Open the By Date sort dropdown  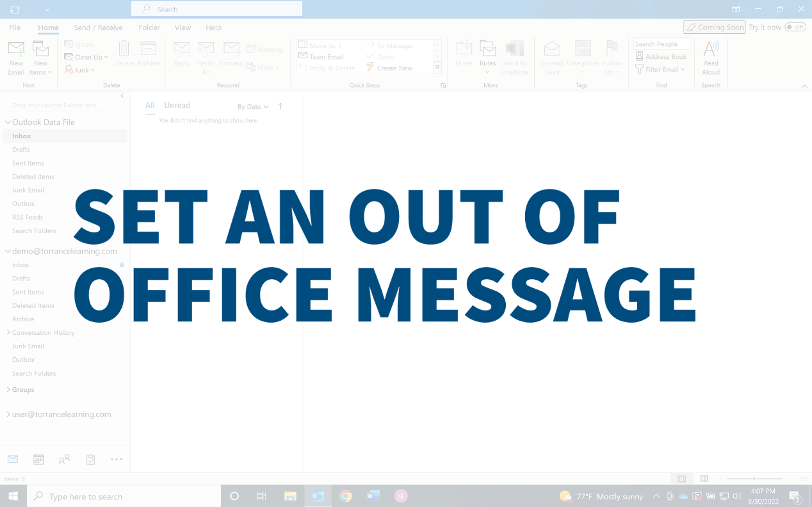253,107
